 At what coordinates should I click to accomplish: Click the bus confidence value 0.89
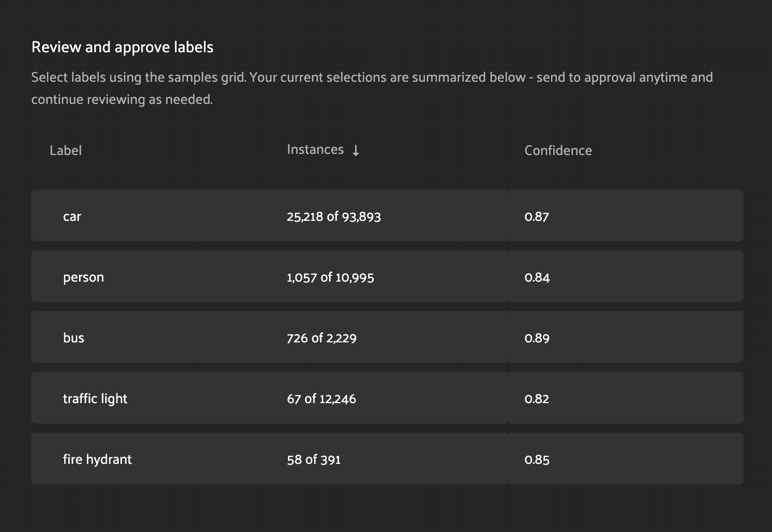pyautogui.click(x=537, y=337)
